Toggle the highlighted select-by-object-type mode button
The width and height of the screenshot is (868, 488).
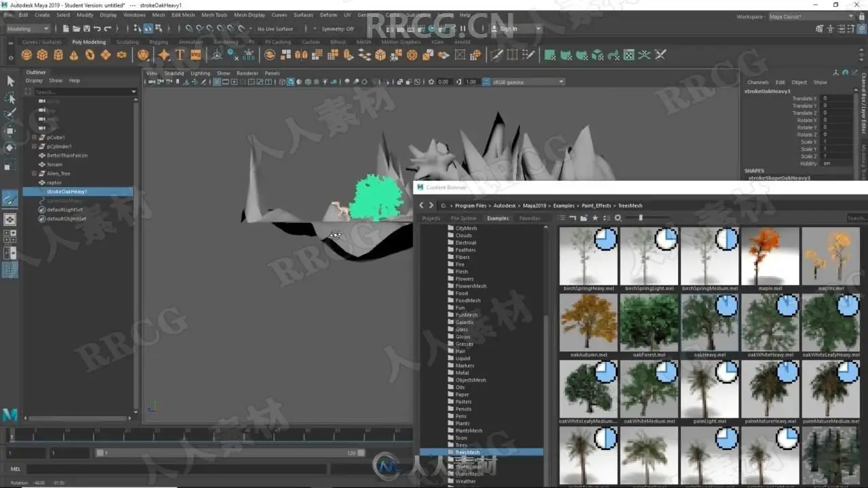(x=148, y=28)
